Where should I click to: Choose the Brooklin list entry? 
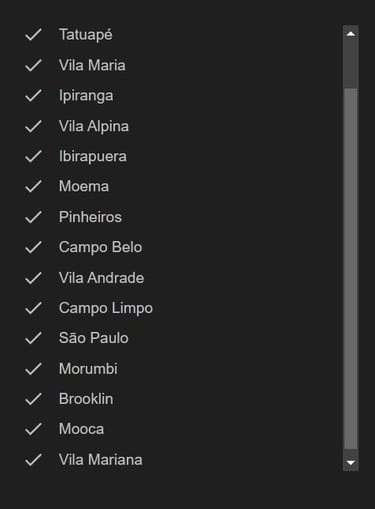point(180,399)
